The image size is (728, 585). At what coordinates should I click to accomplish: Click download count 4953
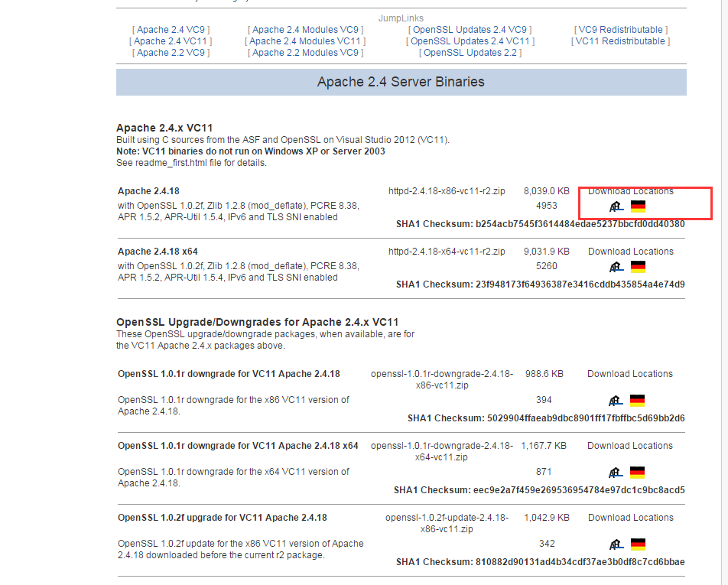547,206
